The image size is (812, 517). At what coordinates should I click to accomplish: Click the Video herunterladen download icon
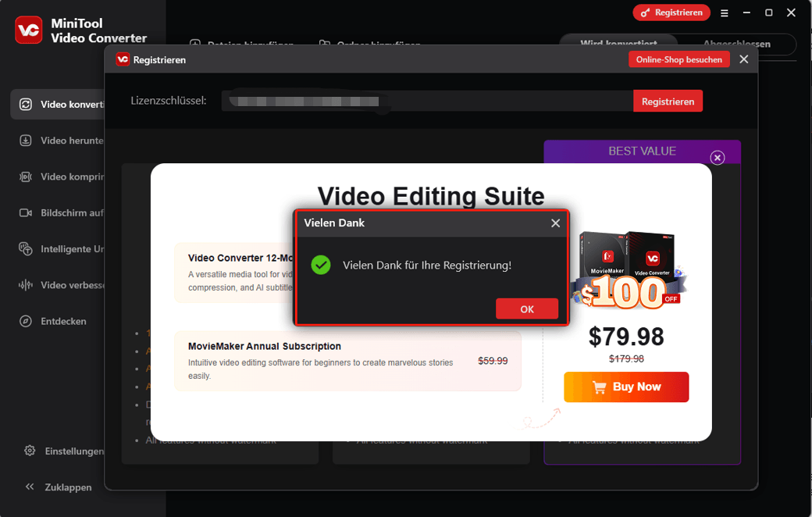coord(25,141)
